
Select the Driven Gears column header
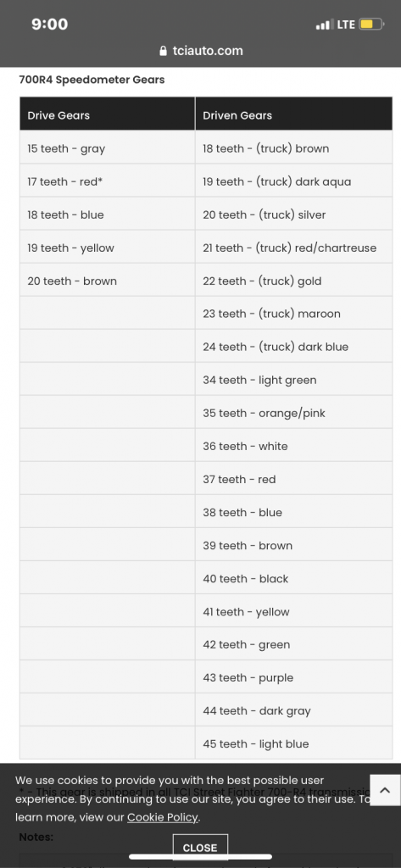[293, 115]
